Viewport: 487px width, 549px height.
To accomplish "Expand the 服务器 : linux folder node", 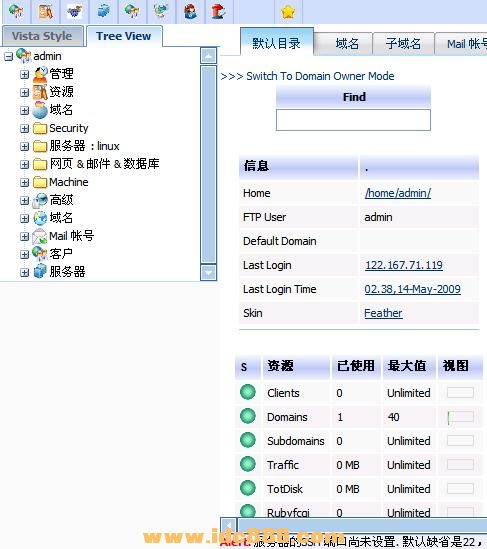I will pyautogui.click(x=24, y=146).
